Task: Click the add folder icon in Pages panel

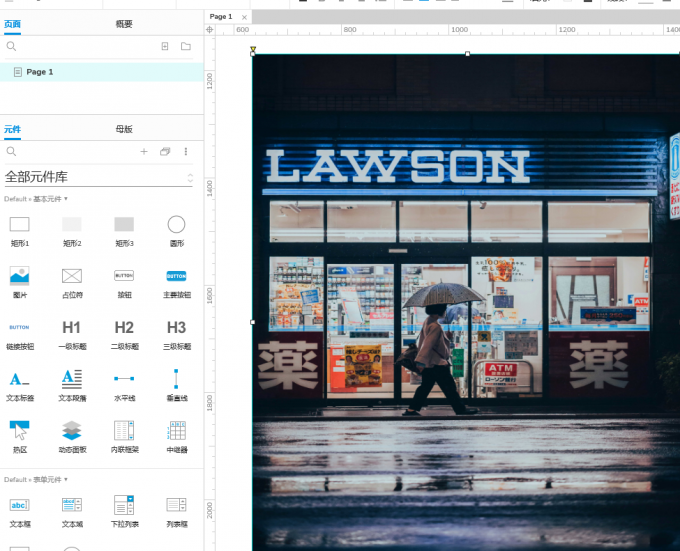Action: tap(186, 46)
